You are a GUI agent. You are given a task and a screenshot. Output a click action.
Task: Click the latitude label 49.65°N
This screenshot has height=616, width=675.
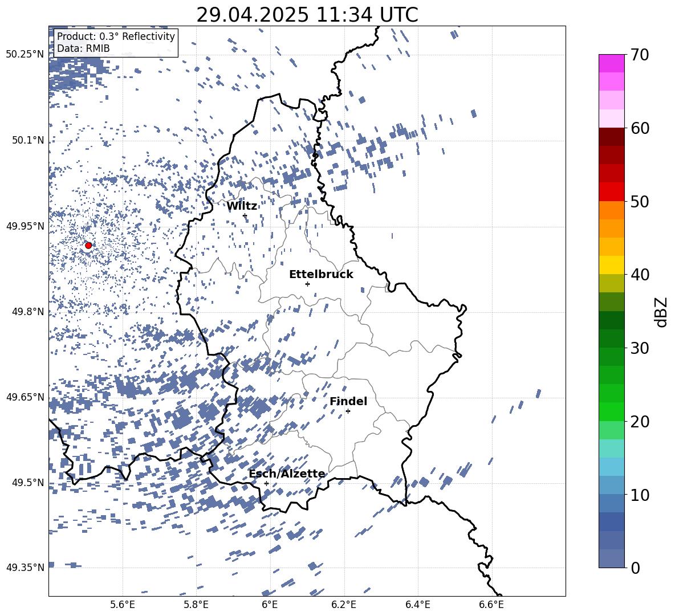25,397
